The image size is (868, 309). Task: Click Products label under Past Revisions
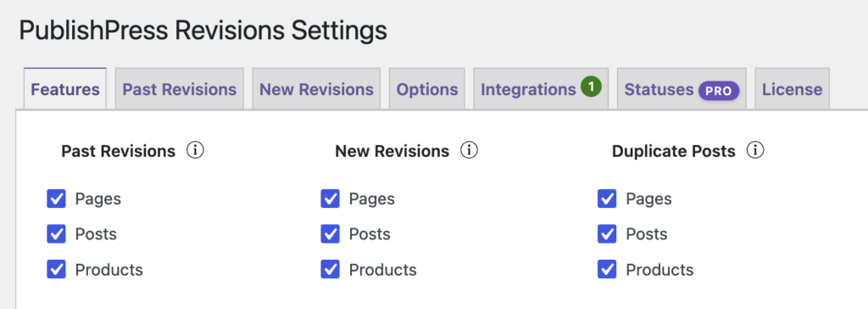(109, 270)
